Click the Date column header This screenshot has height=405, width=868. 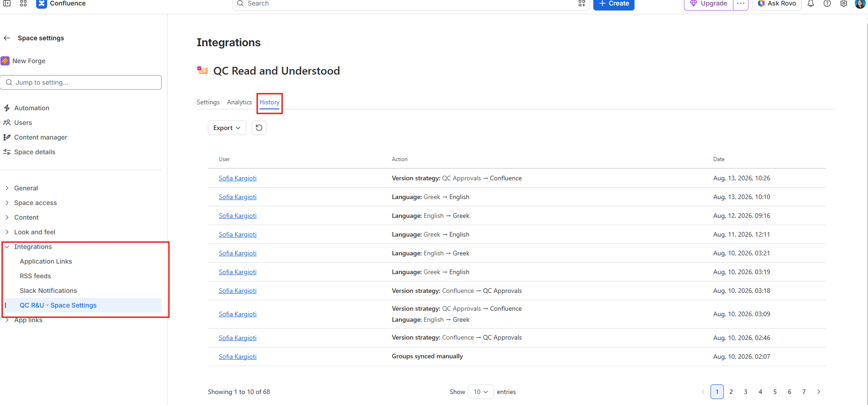pos(719,159)
